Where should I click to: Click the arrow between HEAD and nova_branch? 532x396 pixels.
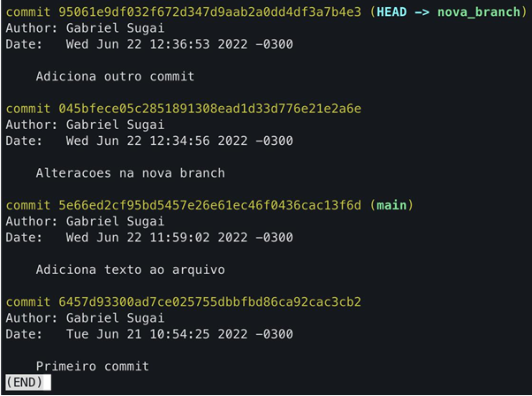point(422,12)
